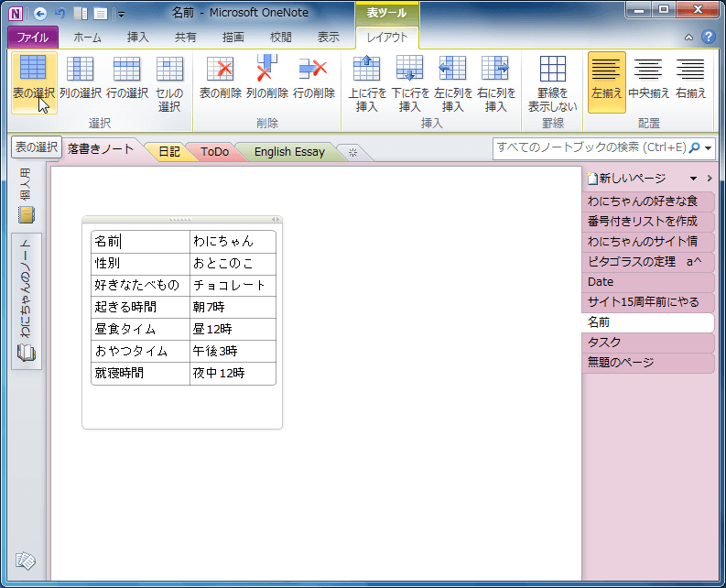The image size is (726, 588).
Task: Toggle 左揃え left alignment
Action: [x=607, y=82]
